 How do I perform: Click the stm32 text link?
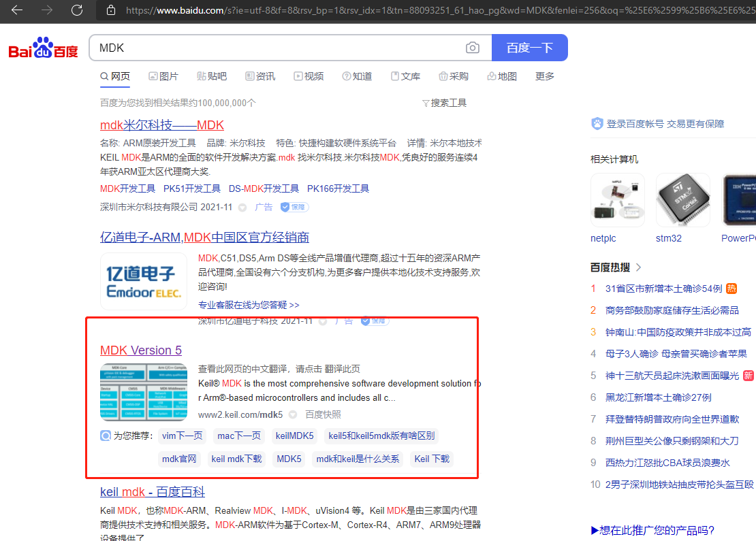pyautogui.click(x=669, y=238)
